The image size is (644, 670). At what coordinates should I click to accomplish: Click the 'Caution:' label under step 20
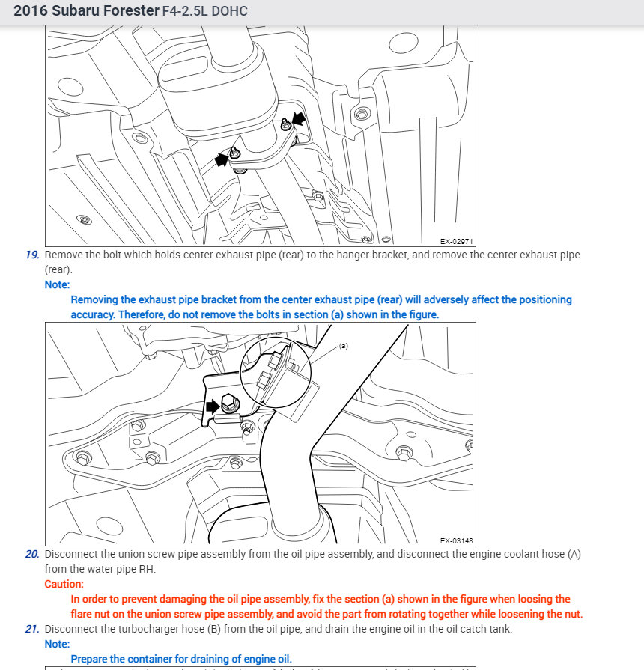pyautogui.click(x=64, y=584)
